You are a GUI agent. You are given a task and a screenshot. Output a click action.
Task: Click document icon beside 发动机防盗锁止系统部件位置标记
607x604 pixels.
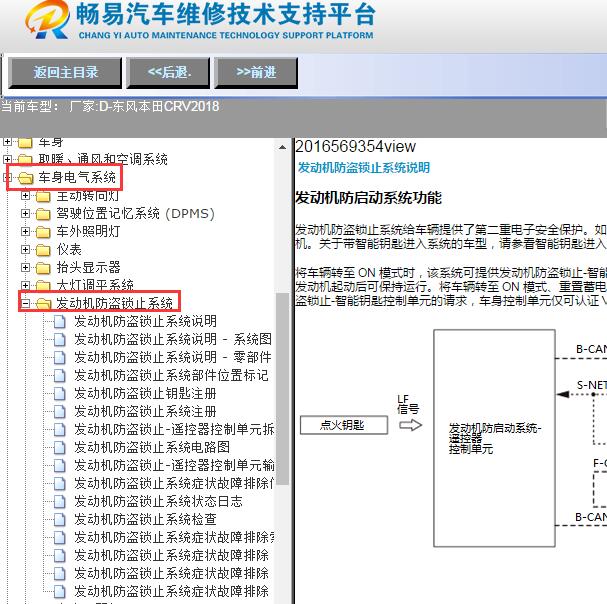(60, 376)
